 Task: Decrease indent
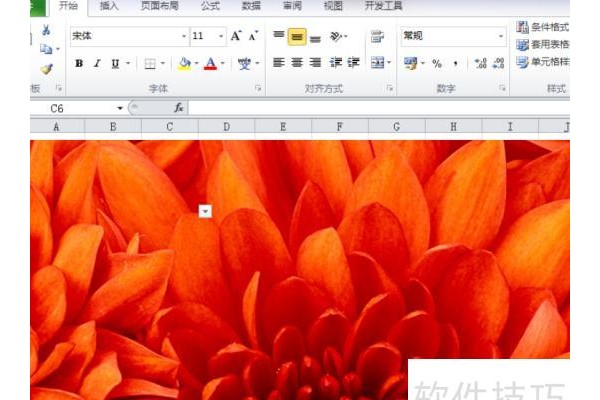(x=336, y=62)
